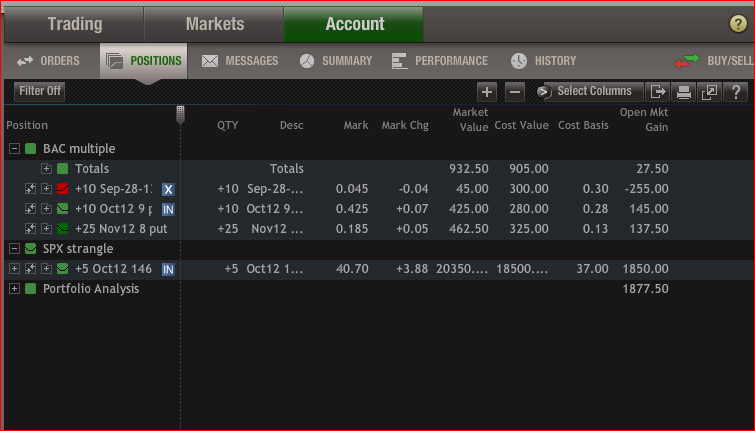Click the analysis icon on Oct12 9 put row
The width and height of the screenshot is (755, 431).
tap(30, 209)
